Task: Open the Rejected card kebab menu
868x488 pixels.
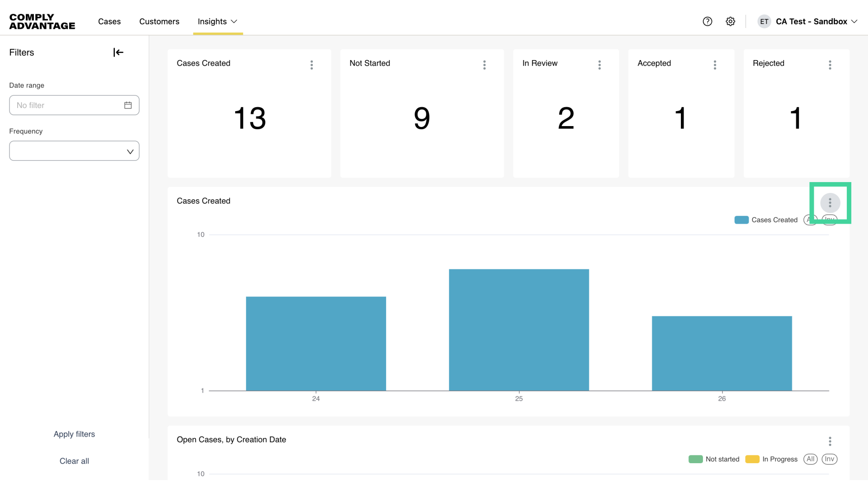Action: [x=830, y=65]
